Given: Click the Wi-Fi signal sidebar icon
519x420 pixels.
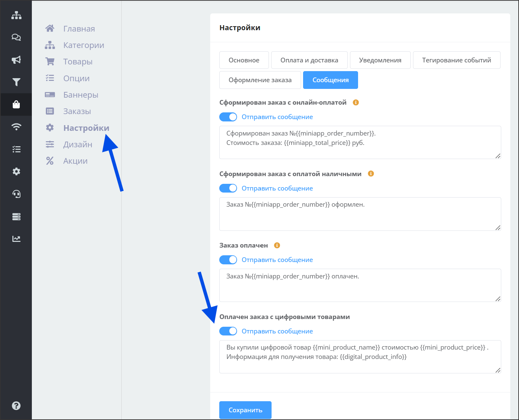Looking at the screenshot, I should pyautogui.click(x=16, y=127).
